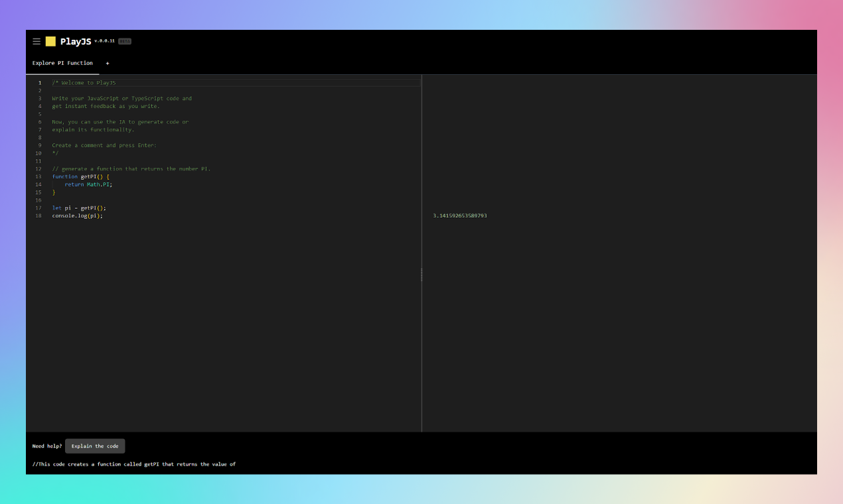Click the Welcome to PlayJS comment
The height and width of the screenshot is (504, 843).
tap(83, 82)
